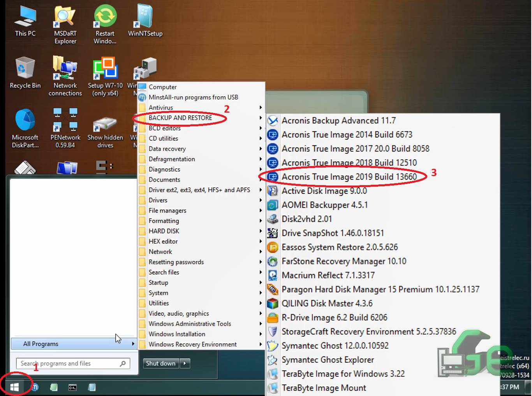Image resolution: width=532 pixels, height=396 pixels.
Task: Launch StorageCraft Recovery Environment
Action: [382, 331]
